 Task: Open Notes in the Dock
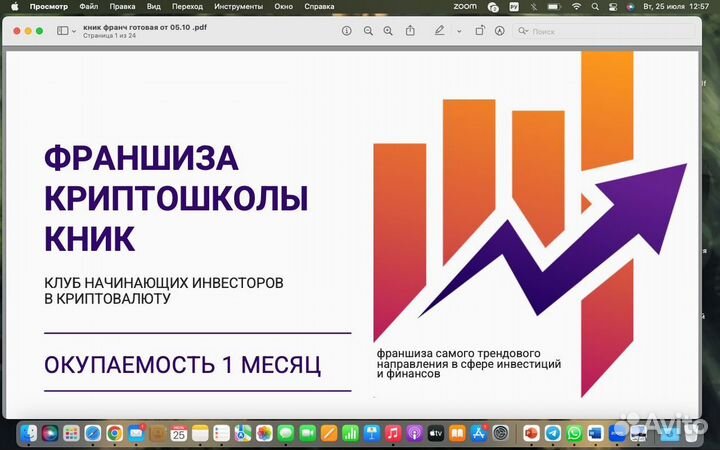click(200, 433)
